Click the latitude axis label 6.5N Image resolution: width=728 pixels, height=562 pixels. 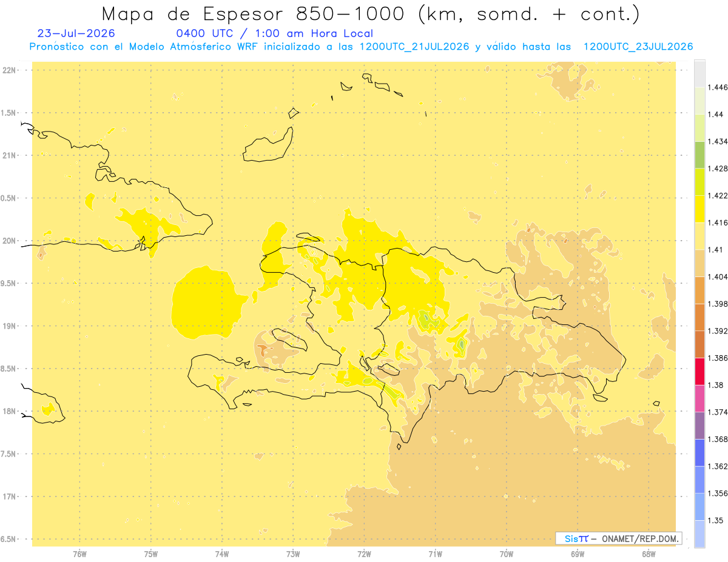[9, 540]
